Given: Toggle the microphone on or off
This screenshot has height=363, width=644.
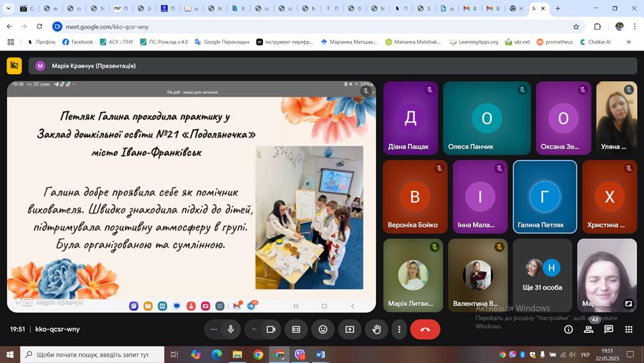Looking at the screenshot, I should pos(230,329).
